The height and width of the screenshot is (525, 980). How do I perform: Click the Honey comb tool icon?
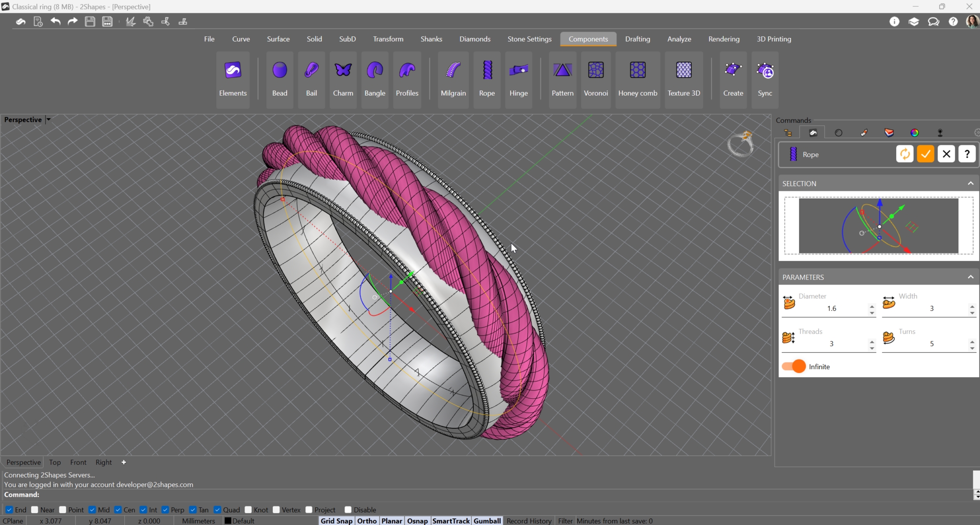pos(637,71)
